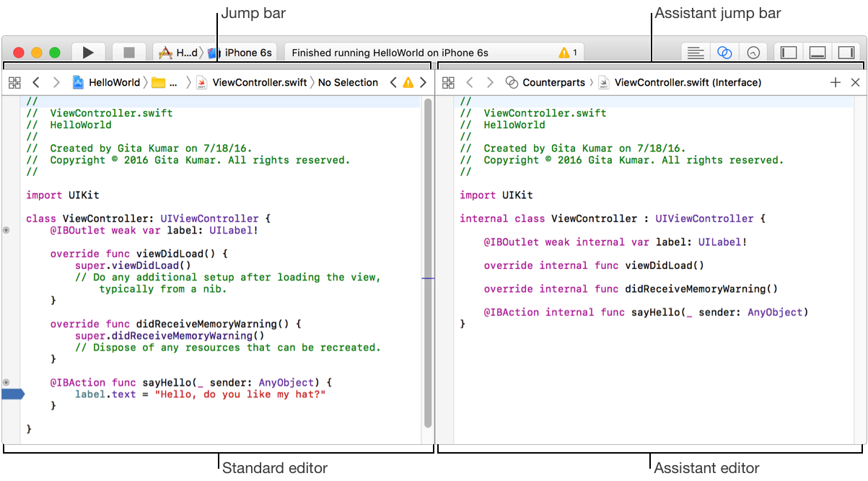Image resolution: width=868 pixels, height=481 pixels.
Task: Click the Run (play) button
Action: point(88,53)
